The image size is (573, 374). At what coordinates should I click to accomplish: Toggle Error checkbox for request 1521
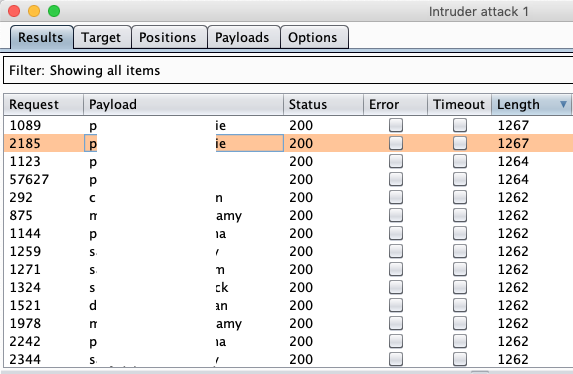[396, 305]
